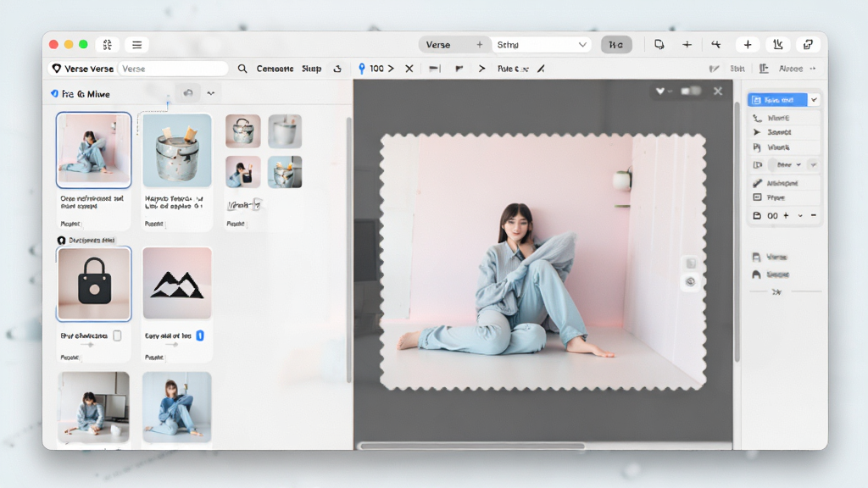Select the woman in pajamas thumbnail, top left
The image size is (868, 488).
(93, 150)
